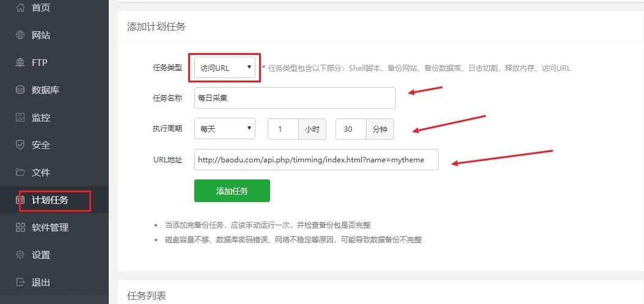Click the gear icon beside 设置
Screen dimensions: 644x304
click(x=20, y=255)
